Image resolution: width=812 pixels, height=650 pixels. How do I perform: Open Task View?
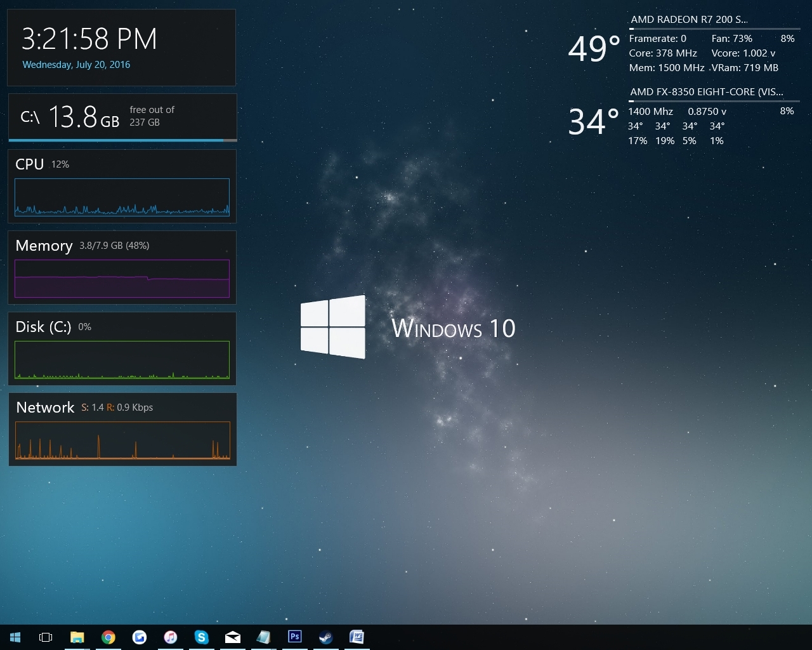coord(45,637)
